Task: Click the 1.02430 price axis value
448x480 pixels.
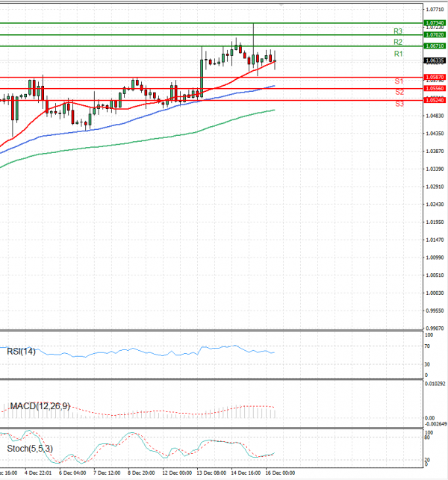Action: coord(435,205)
